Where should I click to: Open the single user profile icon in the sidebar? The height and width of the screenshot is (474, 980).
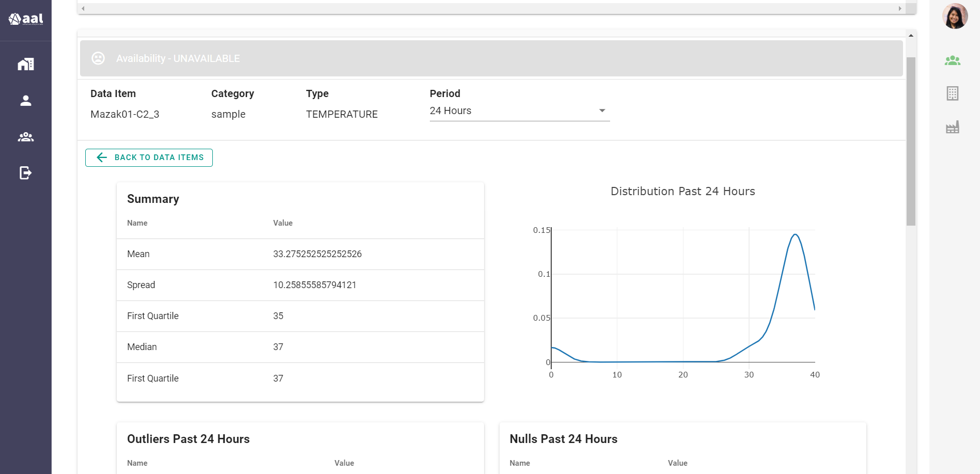point(26,101)
